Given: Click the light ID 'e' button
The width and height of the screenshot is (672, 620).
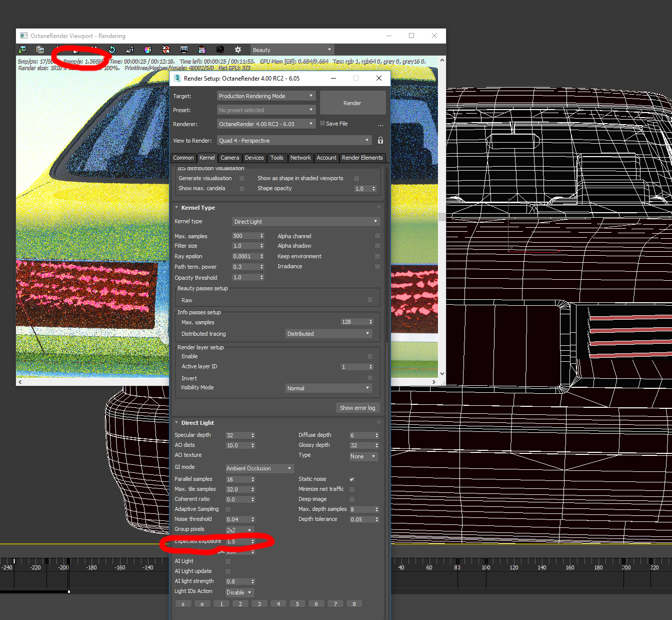Looking at the screenshot, I should [202, 604].
